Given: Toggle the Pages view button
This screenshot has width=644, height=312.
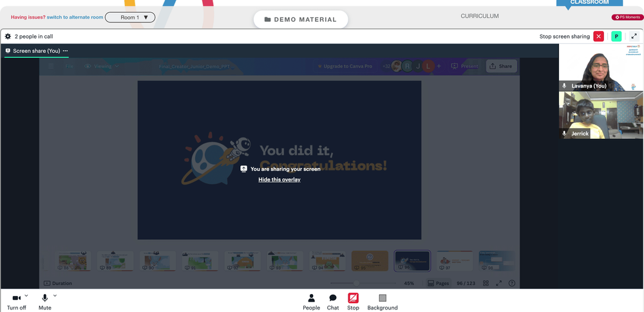Looking at the screenshot, I should click(x=438, y=283).
